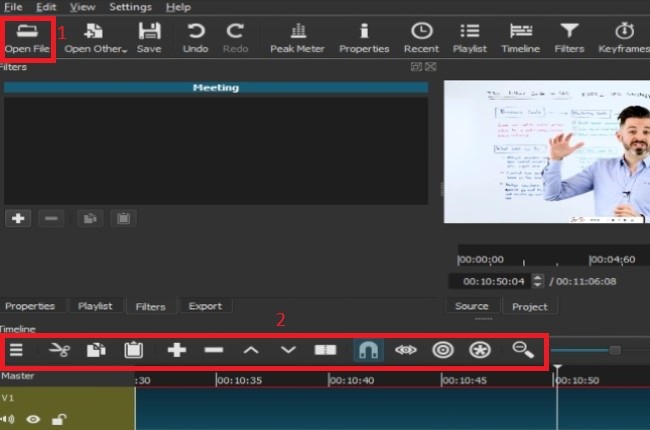Open the Properties panel from toolbar
The width and height of the screenshot is (650, 430).
pos(364,38)
